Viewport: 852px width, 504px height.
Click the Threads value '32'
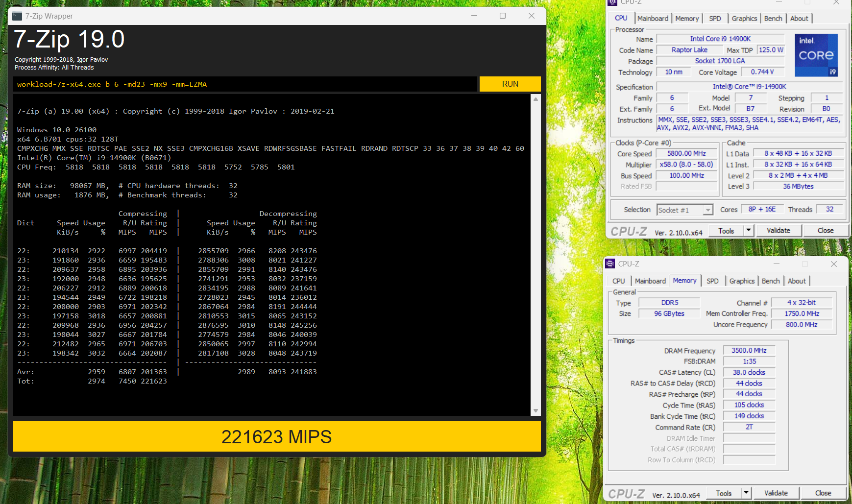tap(829, 209)
